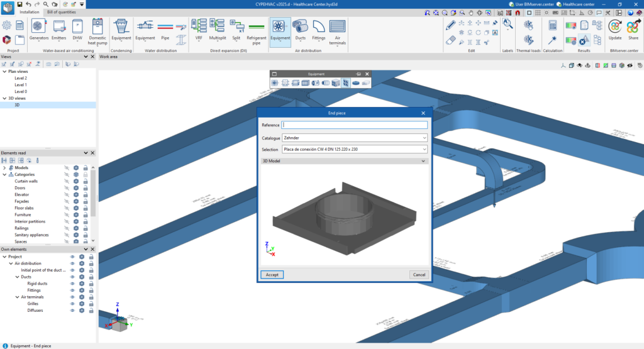Toggle visibility of Curtain walls category

[67, 181]
